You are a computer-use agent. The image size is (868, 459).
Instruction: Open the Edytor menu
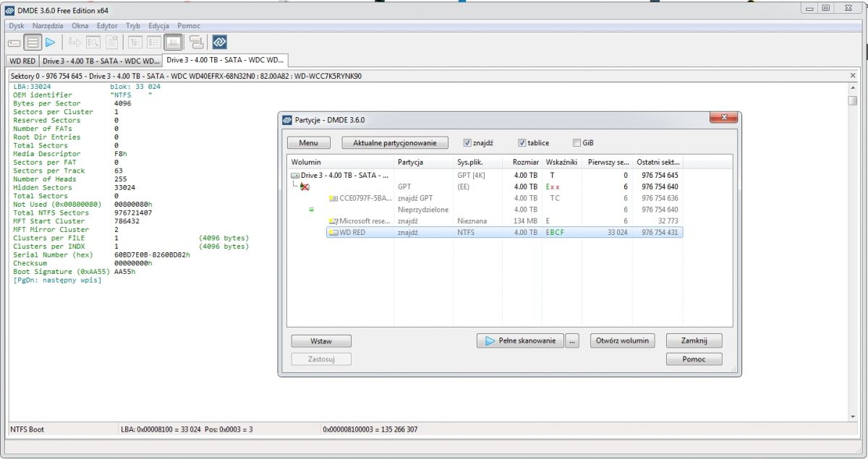click(107, 25)
